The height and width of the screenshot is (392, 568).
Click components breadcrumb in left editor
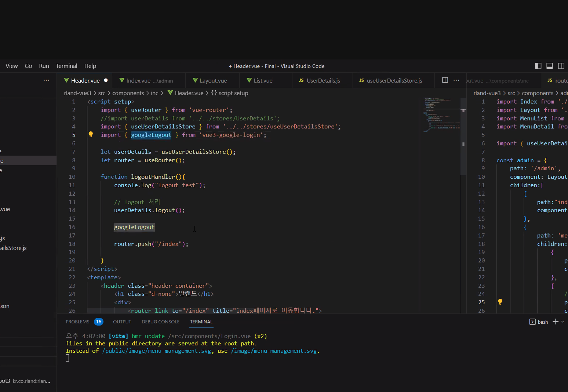point(128,93)
